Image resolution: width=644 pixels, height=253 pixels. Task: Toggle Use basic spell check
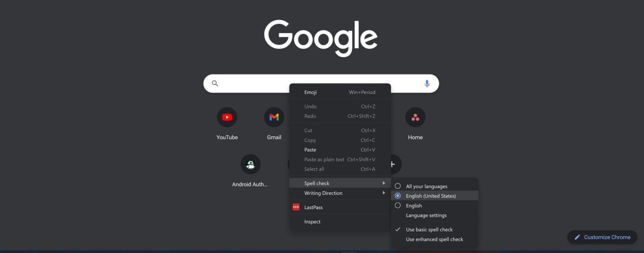coord(429,230)
